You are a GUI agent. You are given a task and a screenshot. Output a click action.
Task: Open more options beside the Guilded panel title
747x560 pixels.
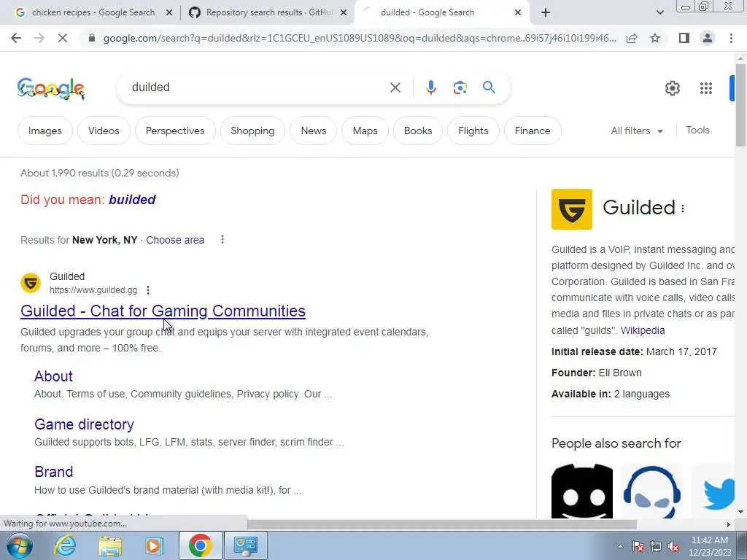683,209
